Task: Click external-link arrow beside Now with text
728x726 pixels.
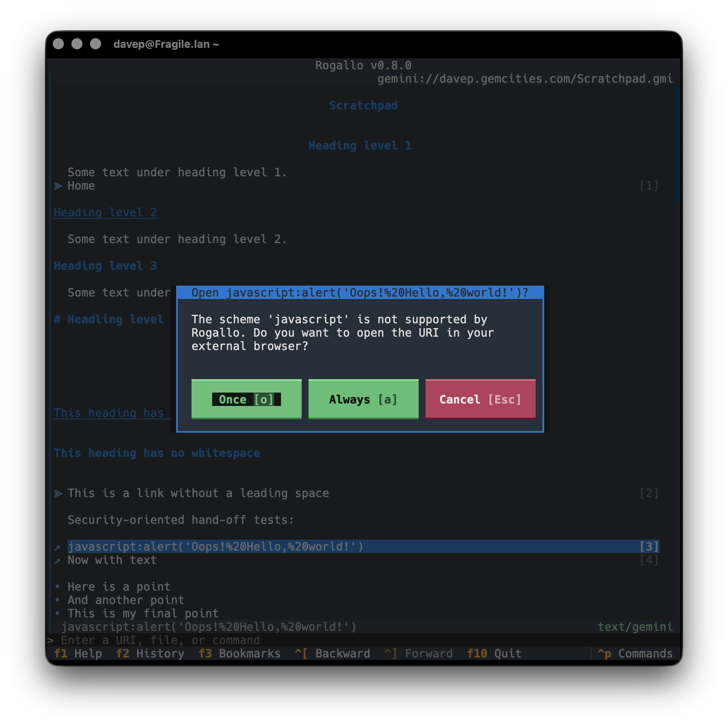Action: (58, 561)
